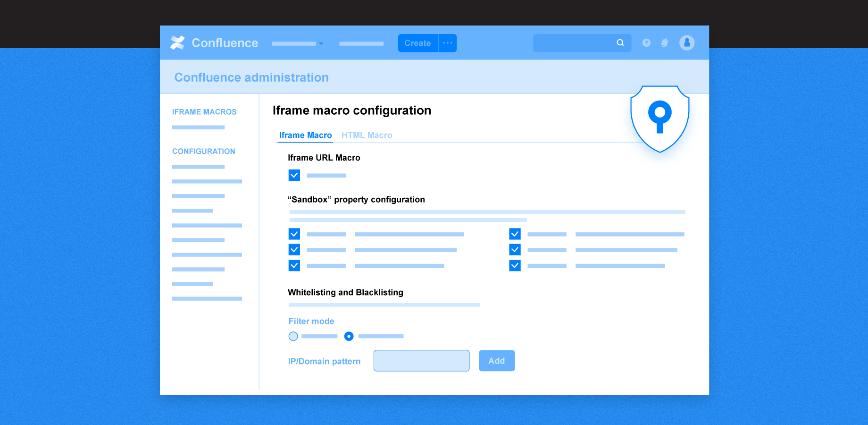Click the Add button

(x=497, y=361)
